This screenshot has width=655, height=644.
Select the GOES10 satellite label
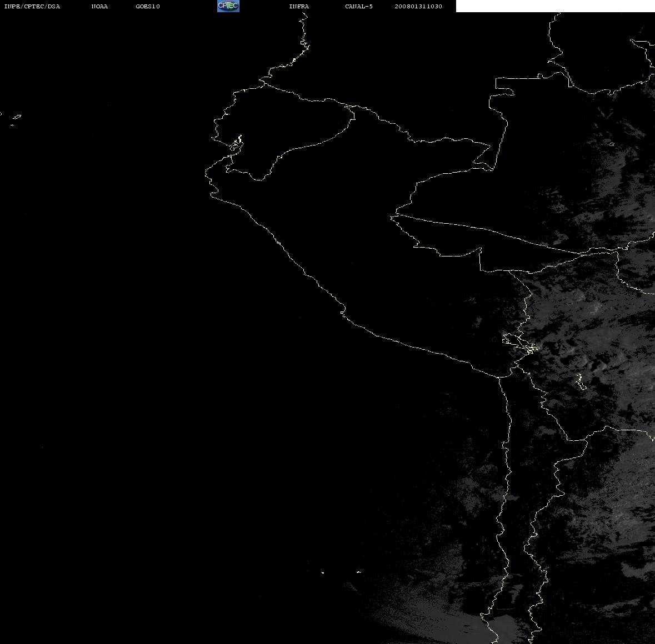pyautogui.click(x=148, y=6)
